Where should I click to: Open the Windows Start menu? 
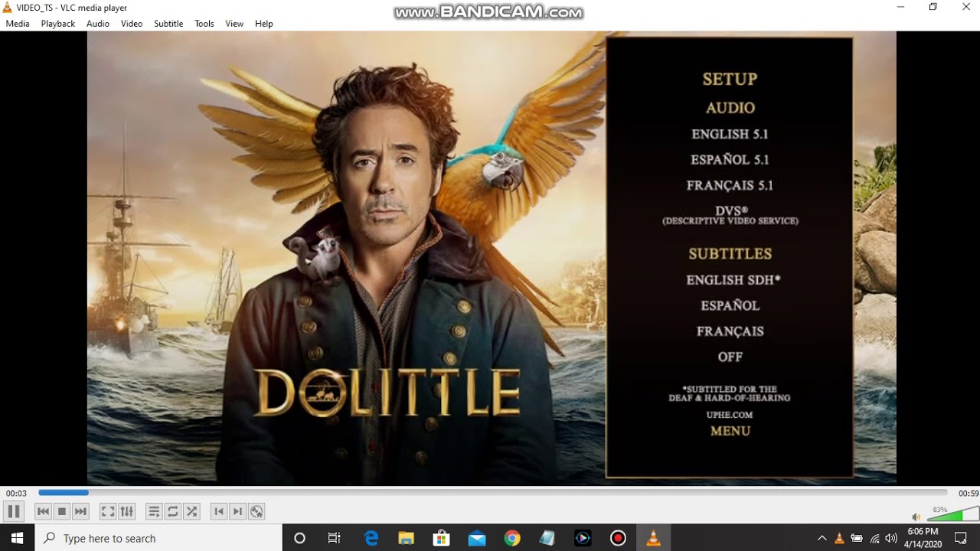coord(17,538)
